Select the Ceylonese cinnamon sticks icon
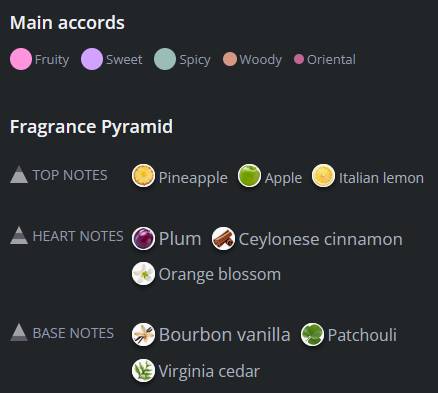This screenshot has width=438, height=393. 223,239
